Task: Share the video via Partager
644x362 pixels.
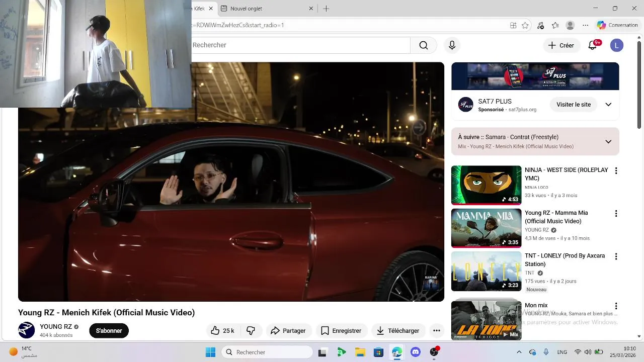Action: coord(288,330)
